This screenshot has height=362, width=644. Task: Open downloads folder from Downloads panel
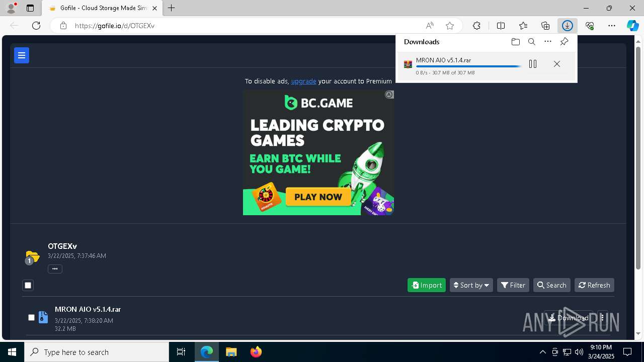click(515, 42)
